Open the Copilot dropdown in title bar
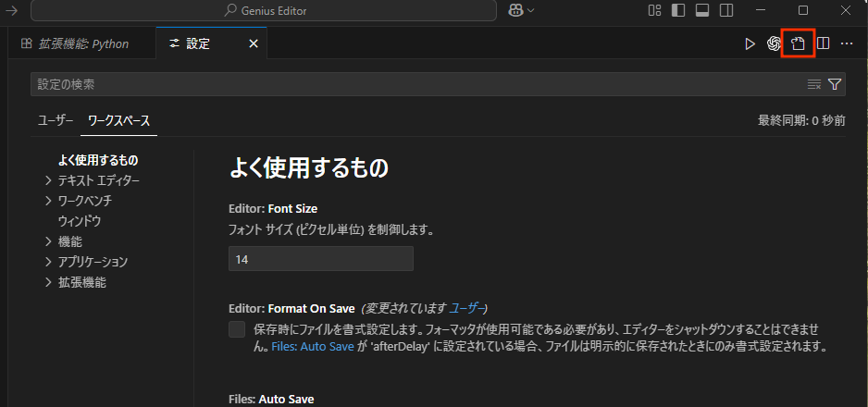 (522, 11)
